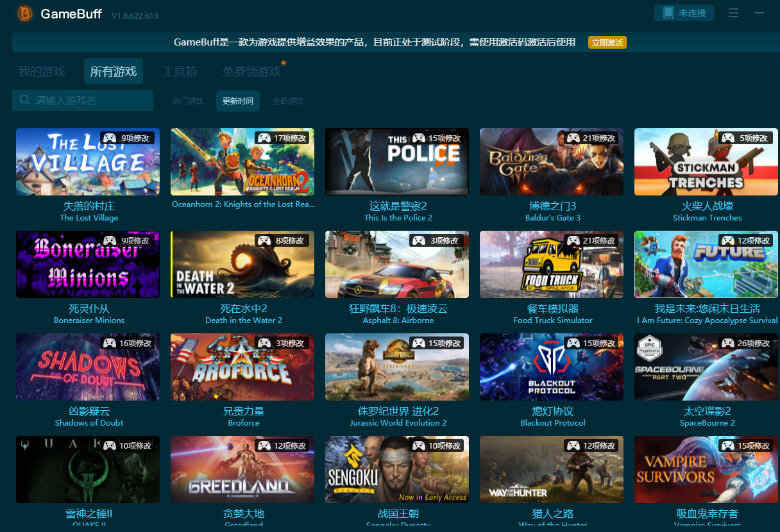Click gamepad badge on Asphalt 8 card
The height and width of the screenshot is (532, 780).
click(419, 240)
